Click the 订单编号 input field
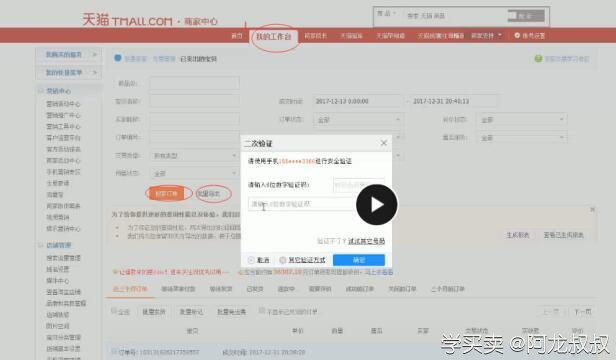This screenshot has height=360, width=616. (194, 137)
